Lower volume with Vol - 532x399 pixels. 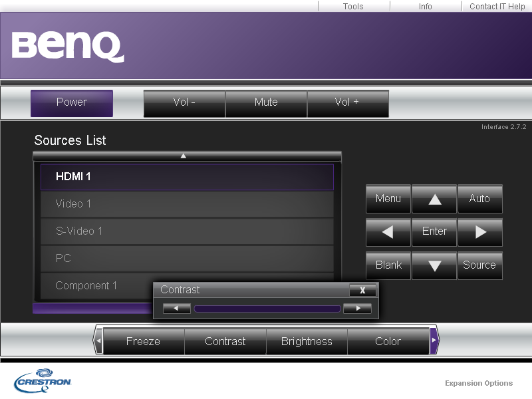[x=184, y=104]
